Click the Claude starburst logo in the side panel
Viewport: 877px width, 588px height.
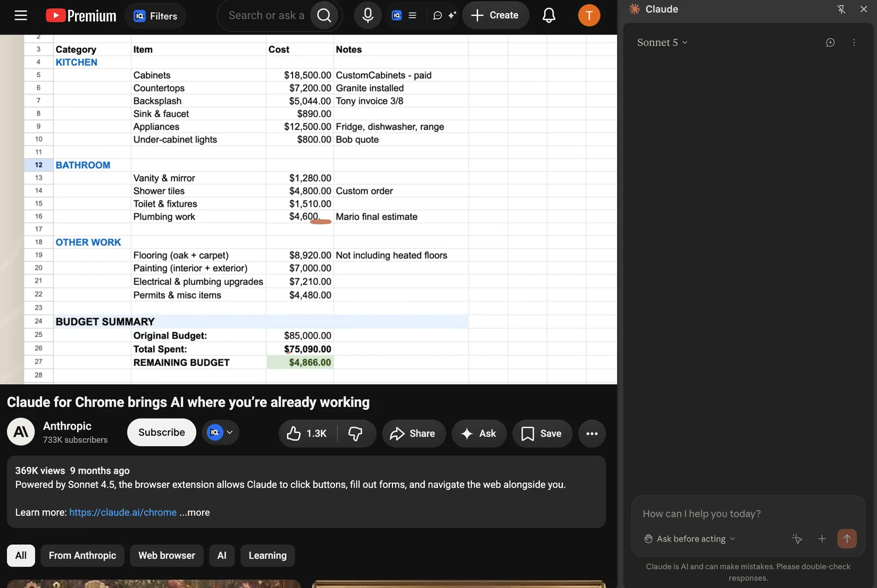point(634,9)
